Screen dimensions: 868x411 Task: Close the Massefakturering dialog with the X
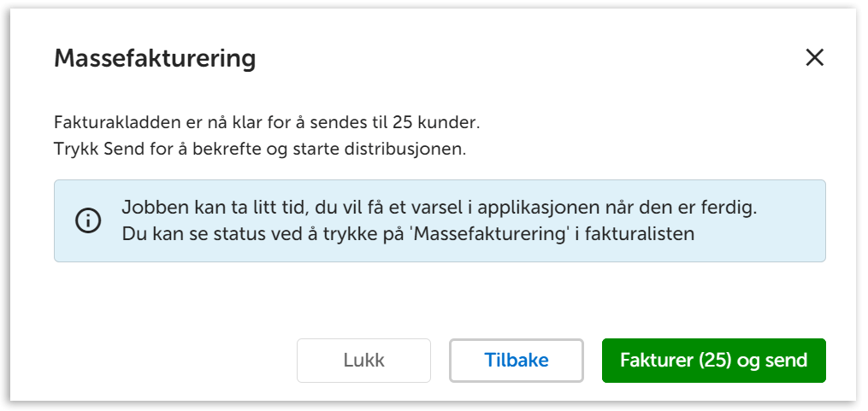point(814,58)
